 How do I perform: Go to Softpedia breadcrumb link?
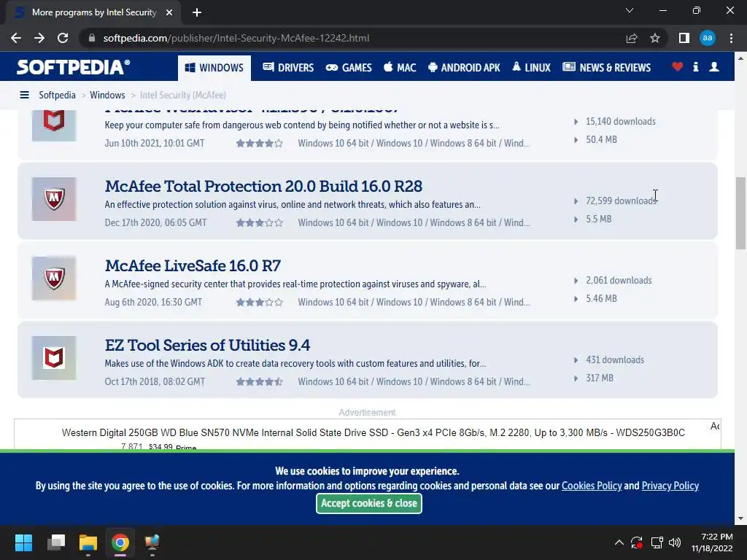[57, 96]
